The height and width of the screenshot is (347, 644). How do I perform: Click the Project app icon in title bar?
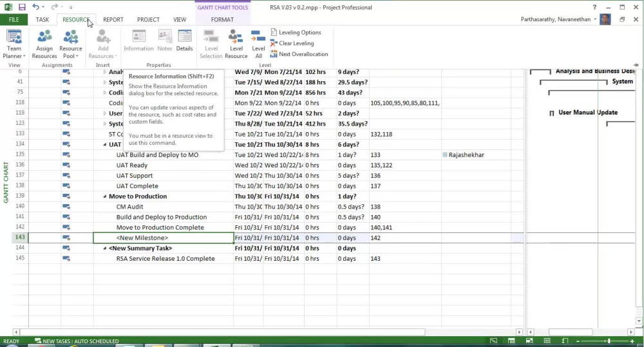(x=8, y=7)
